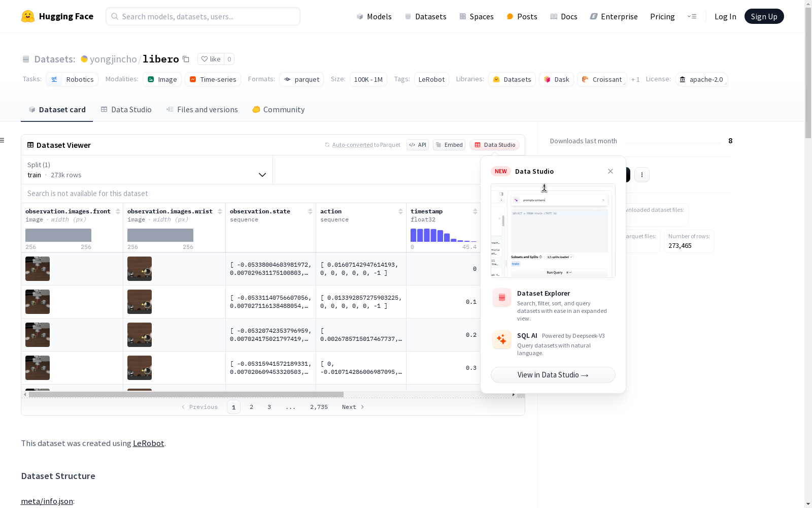
Task: Open the Datasets navigation item
Action: tap(425, 16)
